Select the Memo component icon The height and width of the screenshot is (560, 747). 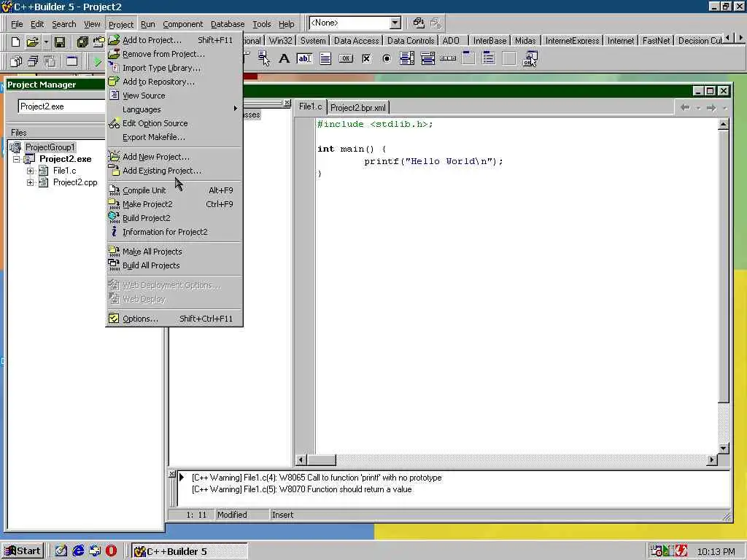[325, 58]
